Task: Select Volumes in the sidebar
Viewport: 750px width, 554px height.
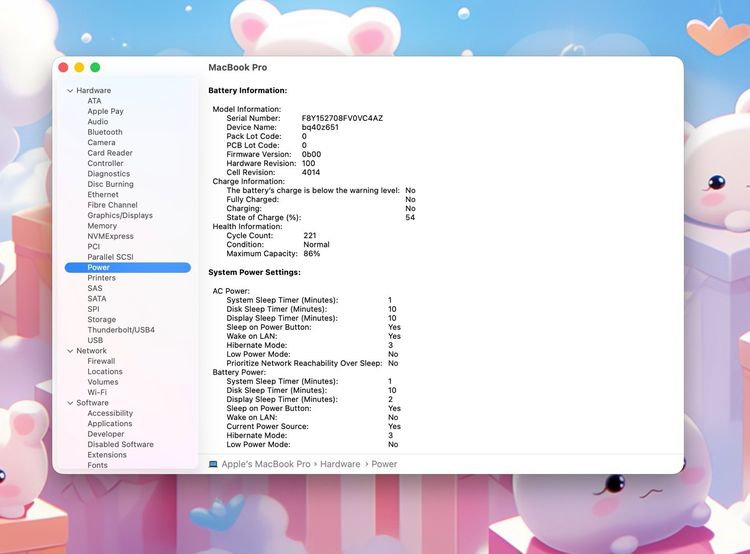Action: tap(103, 382)
